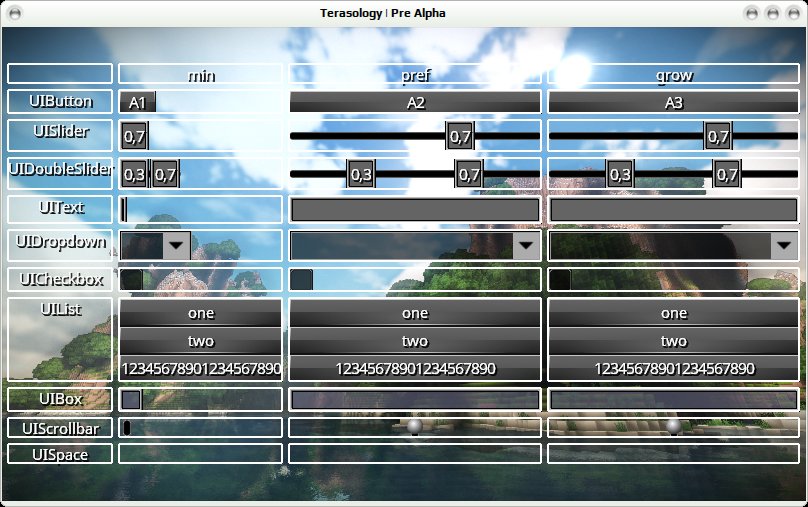Click the UIScrollbar row label

pos(60,428)
